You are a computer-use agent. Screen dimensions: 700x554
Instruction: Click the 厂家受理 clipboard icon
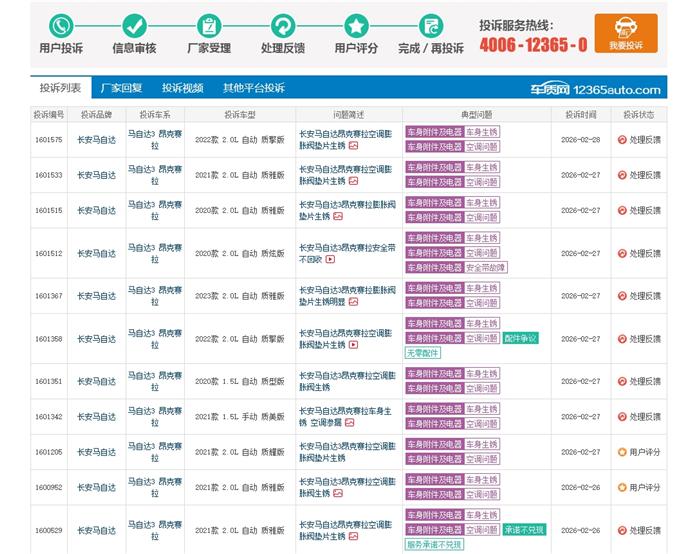tap(208, 25)
